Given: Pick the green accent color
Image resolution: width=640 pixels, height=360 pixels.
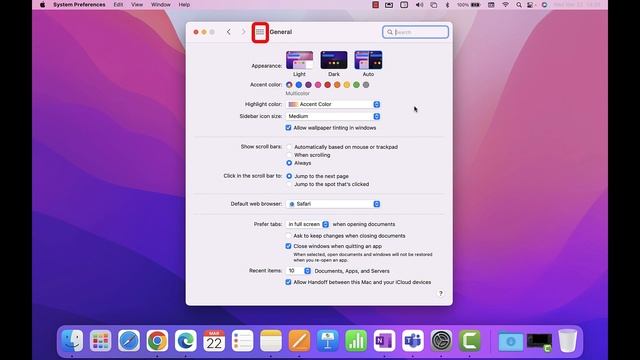Looking at the screenshot, I should coord(356,85).
